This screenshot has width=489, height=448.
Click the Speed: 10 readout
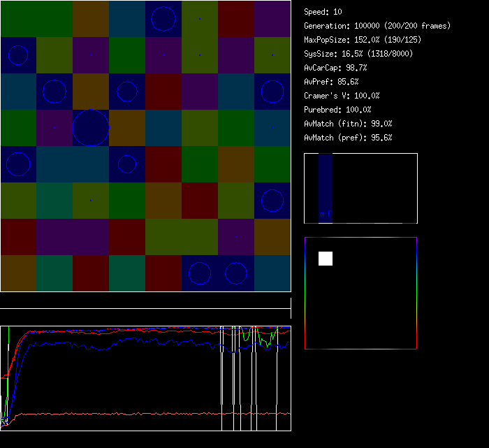tap(323, 12)
